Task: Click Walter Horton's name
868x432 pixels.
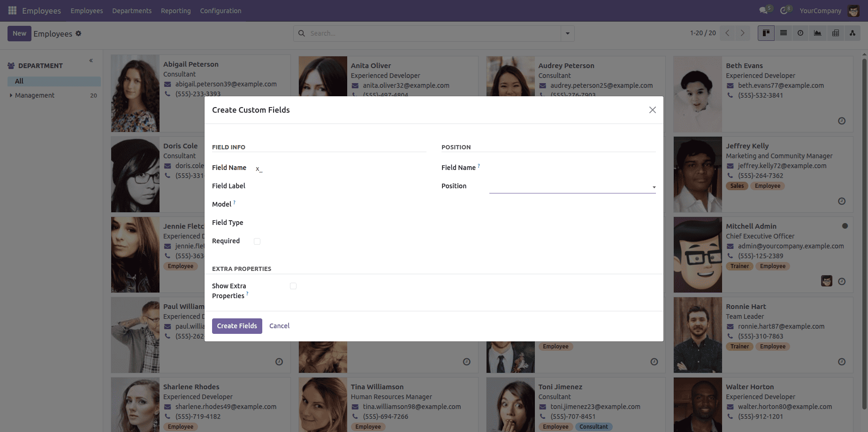Action: (x=750, y=387)
